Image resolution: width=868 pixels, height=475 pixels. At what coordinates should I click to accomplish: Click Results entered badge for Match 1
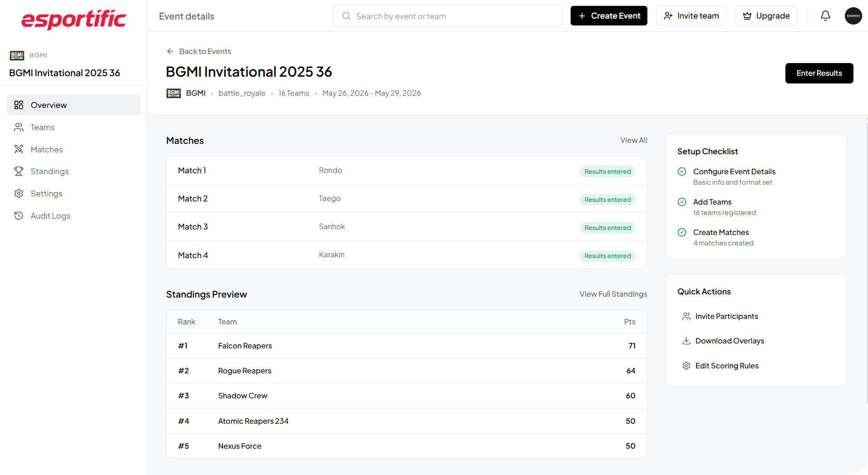607,171
